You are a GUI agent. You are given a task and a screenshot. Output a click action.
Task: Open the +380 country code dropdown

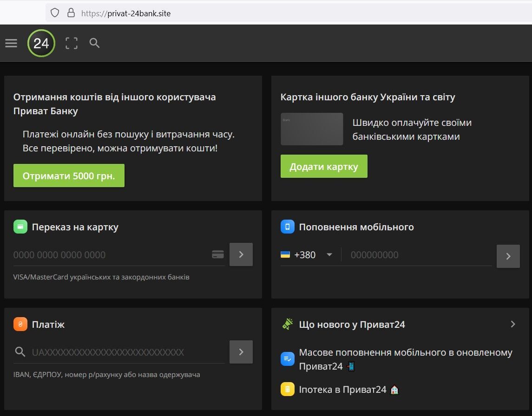pos(307,254)
